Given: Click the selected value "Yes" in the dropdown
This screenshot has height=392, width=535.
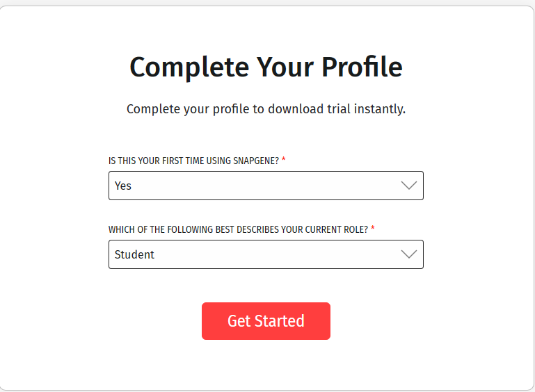Looking at the screenshot, I should 123,186.
